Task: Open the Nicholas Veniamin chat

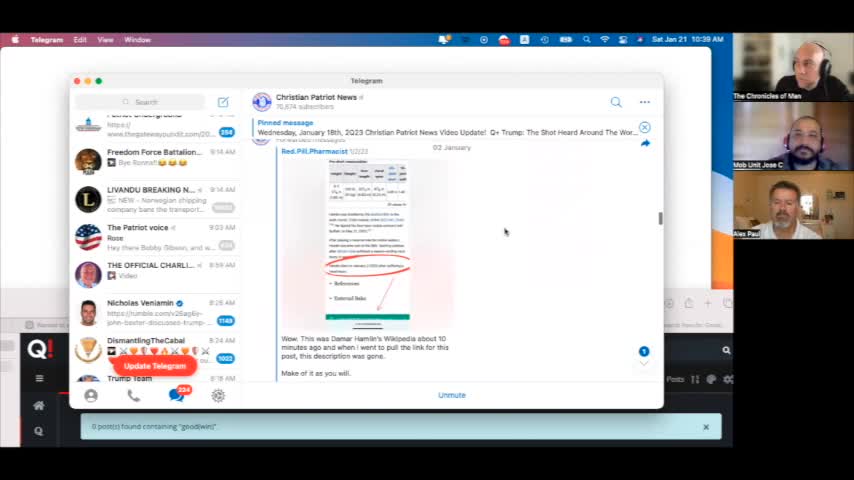Action: (x=155, y=312)
